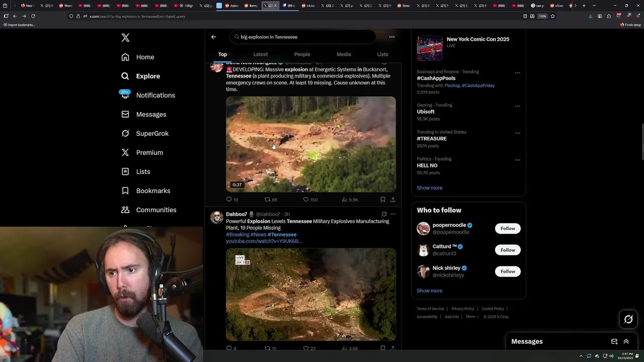Reload the browser page
Image resolution: width=644 pixels, height=362 pixels.
click(x=33, y=16)
